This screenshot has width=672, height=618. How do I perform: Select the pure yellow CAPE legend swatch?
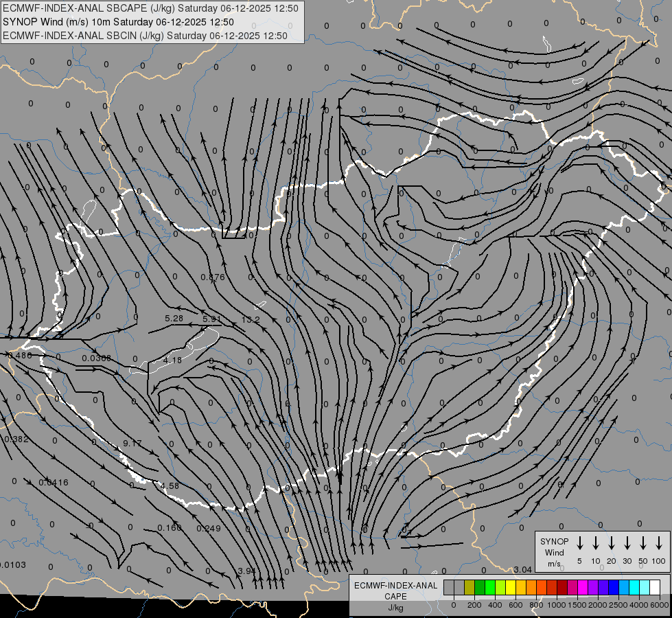click(x=511, y=587)
